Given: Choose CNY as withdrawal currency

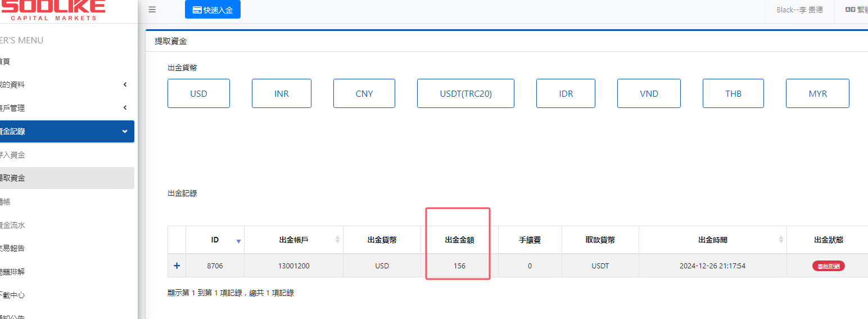Looking at the screenshot, I should click(x=364, y=93).
